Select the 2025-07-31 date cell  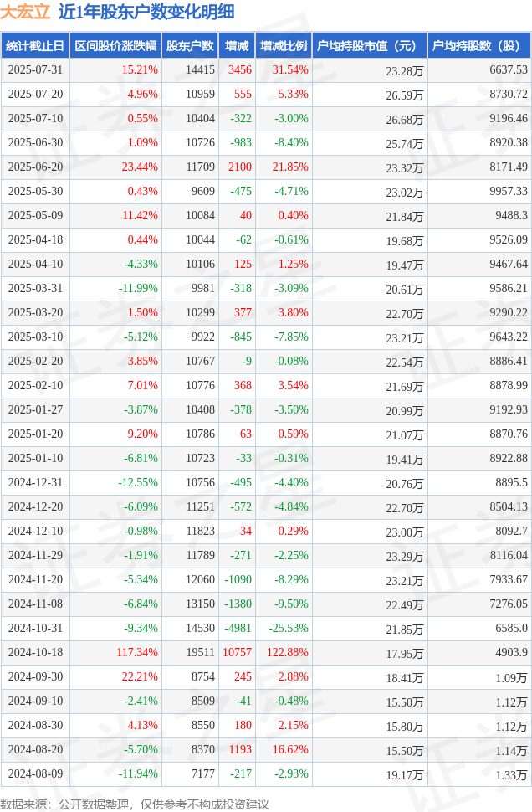(x=35, y=70)
